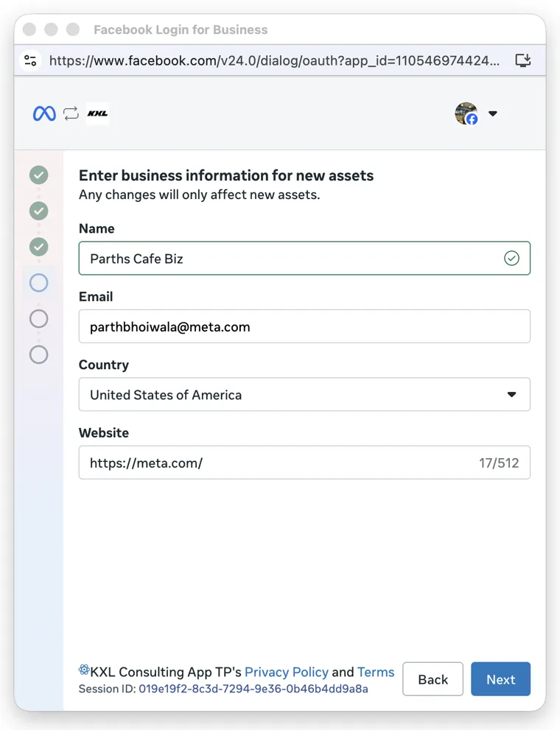Click the Session ID value link
This screenshot has width=560, height=730.
click(253, 689)
